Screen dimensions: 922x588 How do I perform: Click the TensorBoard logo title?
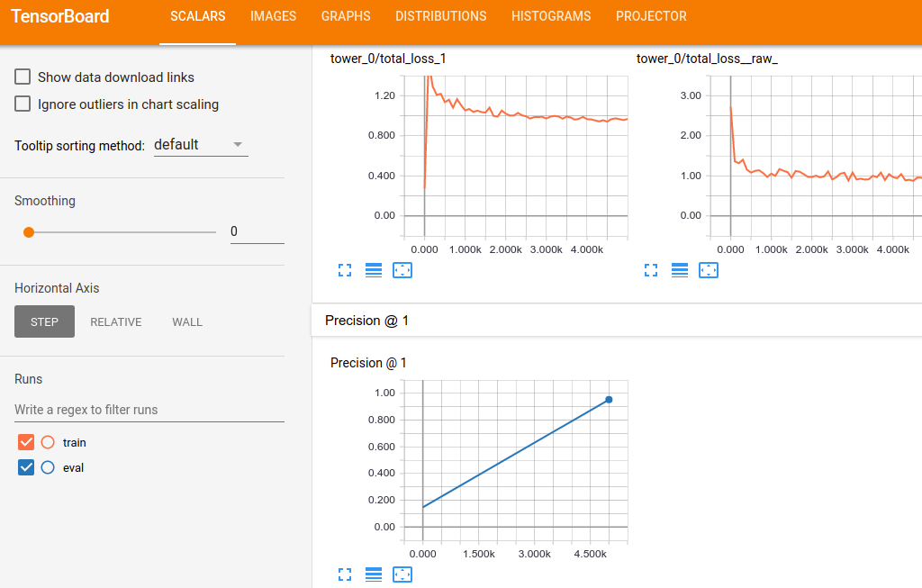point(60,16)
